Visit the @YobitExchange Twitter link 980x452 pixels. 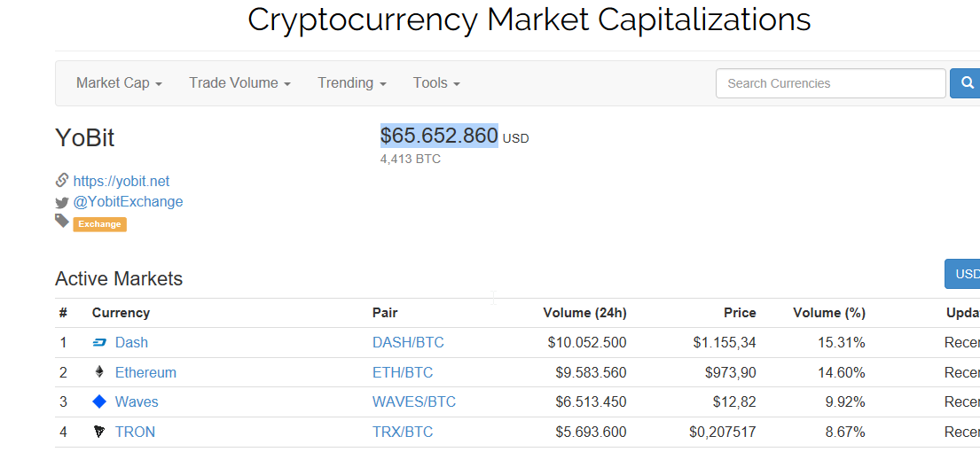tap(128, 202)
